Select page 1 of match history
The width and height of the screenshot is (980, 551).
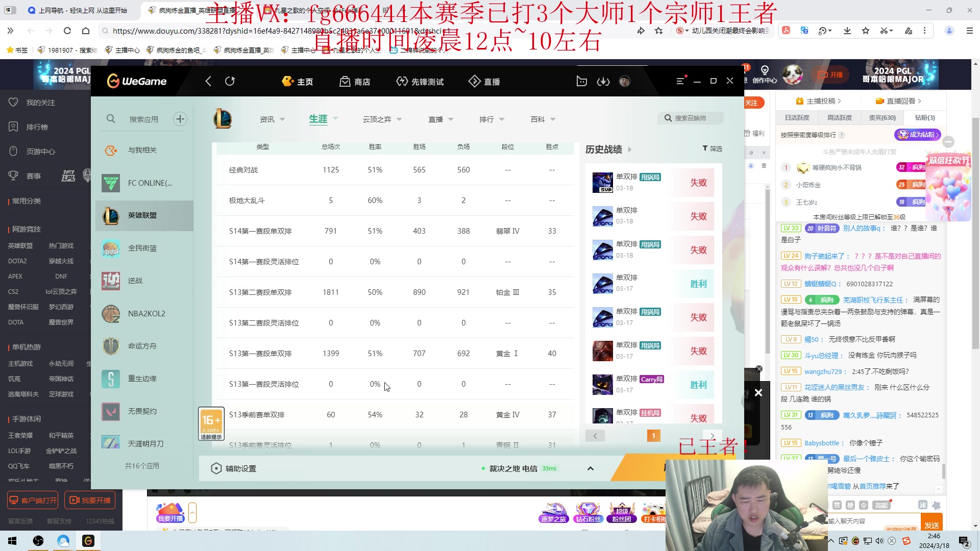pos(654,436)
